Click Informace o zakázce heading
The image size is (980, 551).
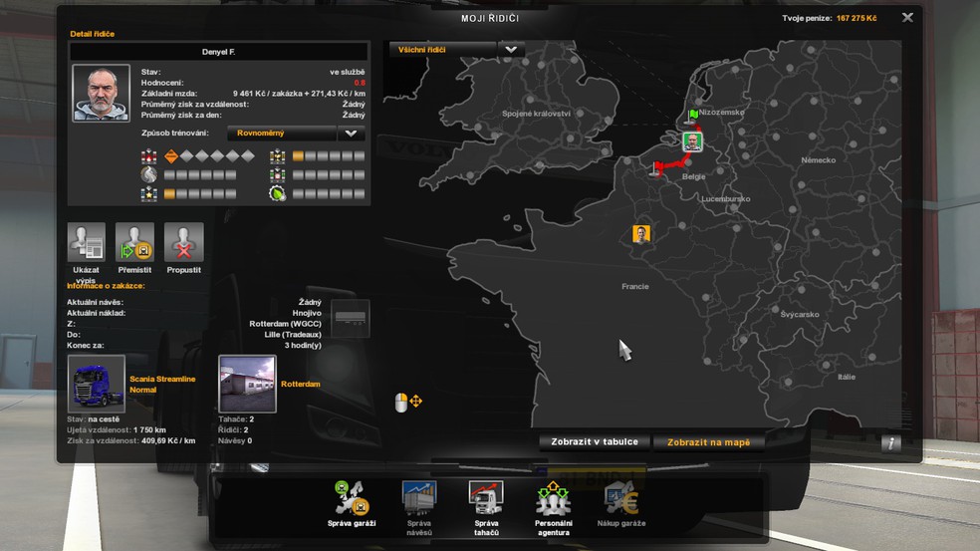tap(106, 286)
